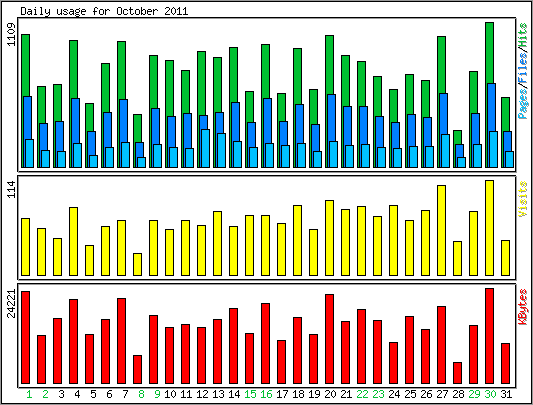
Task: Select the green hits bar for day 30
Action: point(489,53)
